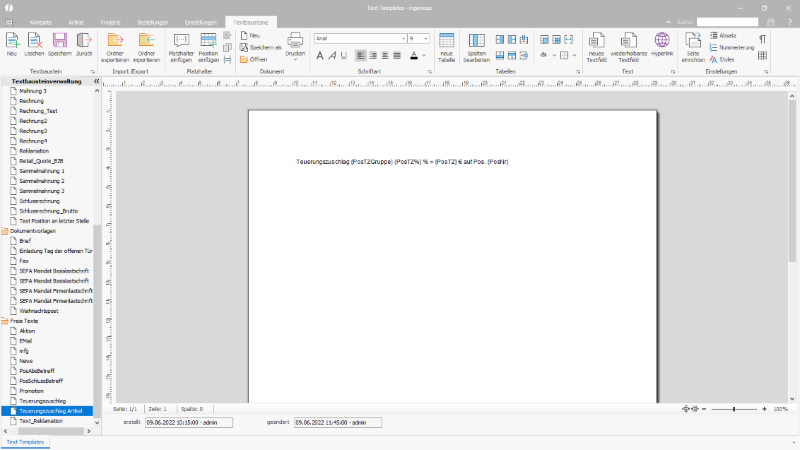
Task: Click Speichern als in Dokument group
Action: pyautogui.click(x=261, y=47)
